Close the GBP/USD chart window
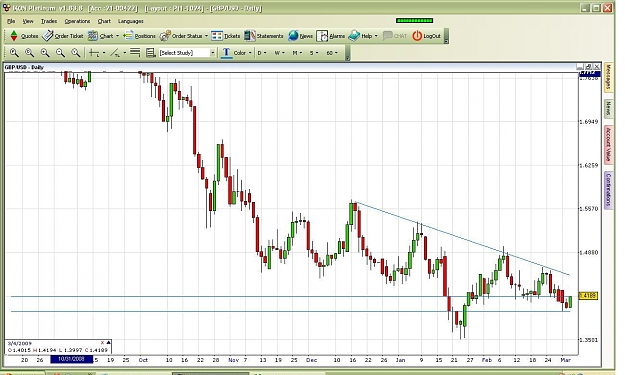 click(x=597, y=67)
